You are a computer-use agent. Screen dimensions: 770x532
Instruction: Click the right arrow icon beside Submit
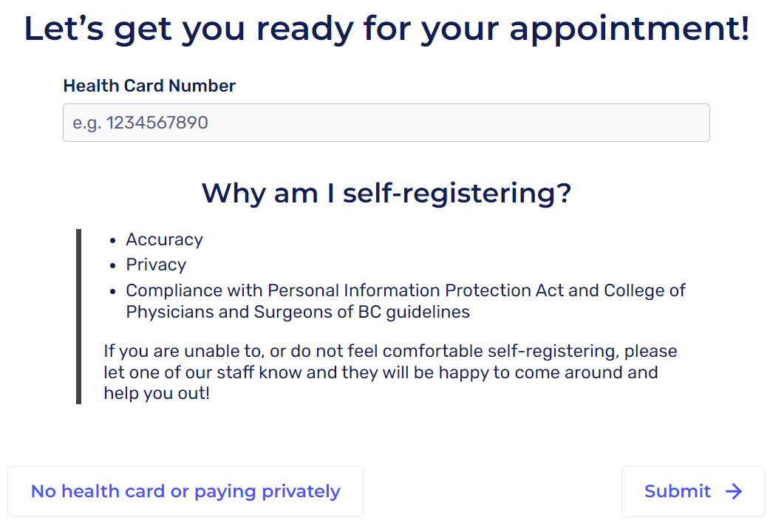734,491
